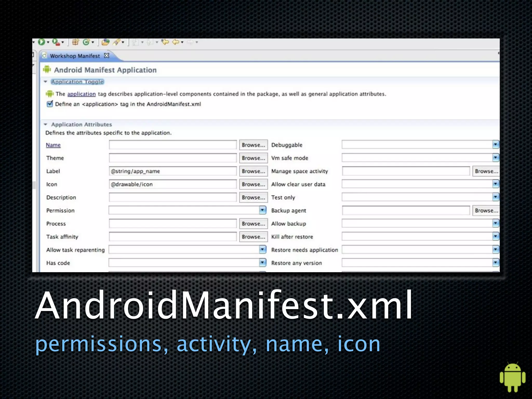Click the Label field with @string/app_name

coord(173,171)
